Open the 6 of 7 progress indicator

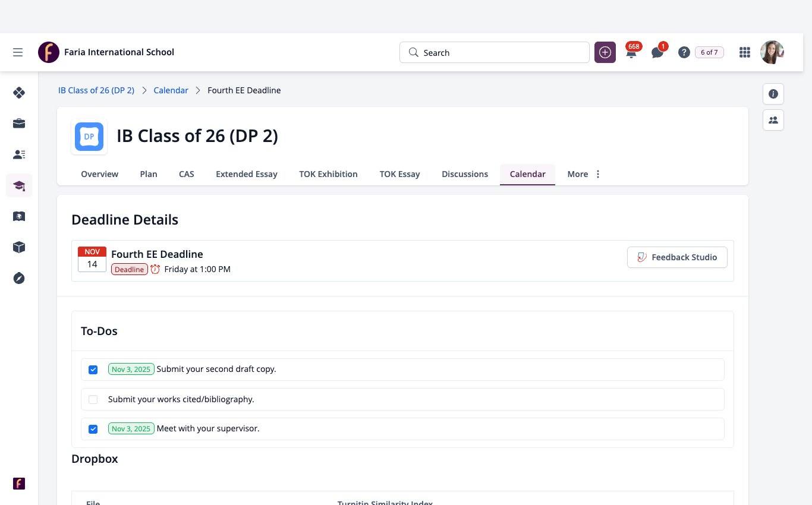coord(709,52)
